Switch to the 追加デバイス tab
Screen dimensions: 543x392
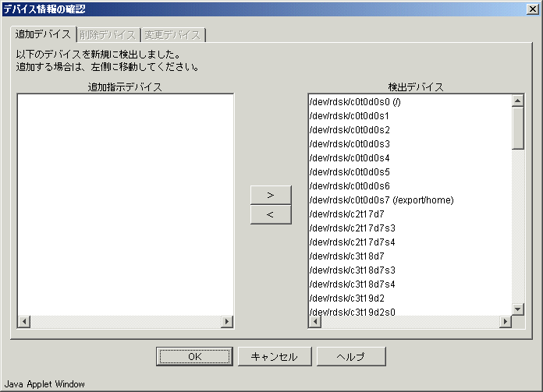[x=43, y=35]
